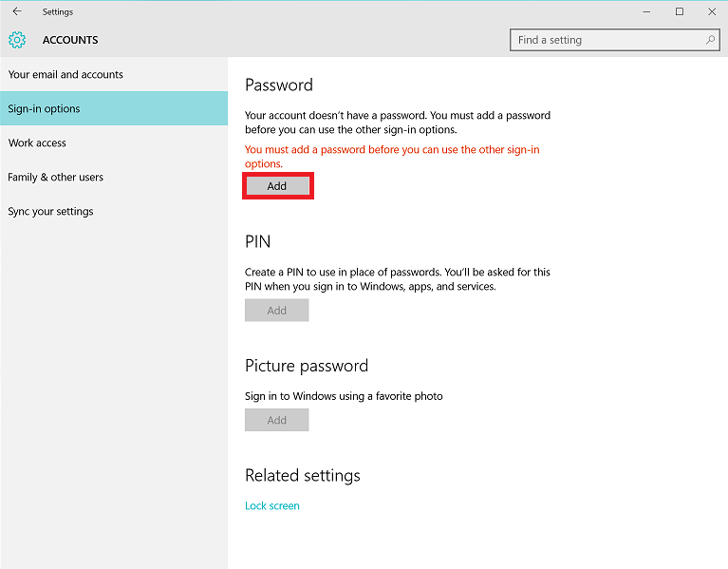
Task: Minimize the Settings window
Action: (x=646, y=11)
